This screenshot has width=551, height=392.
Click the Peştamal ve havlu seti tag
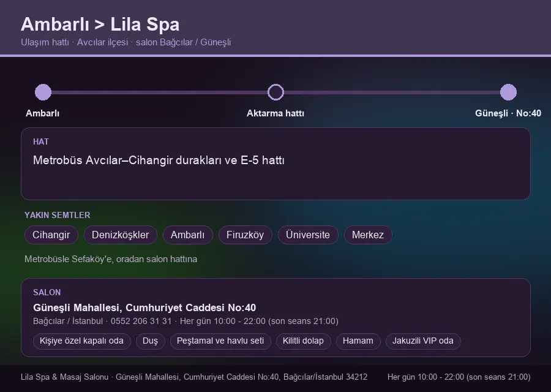point(220,341)
